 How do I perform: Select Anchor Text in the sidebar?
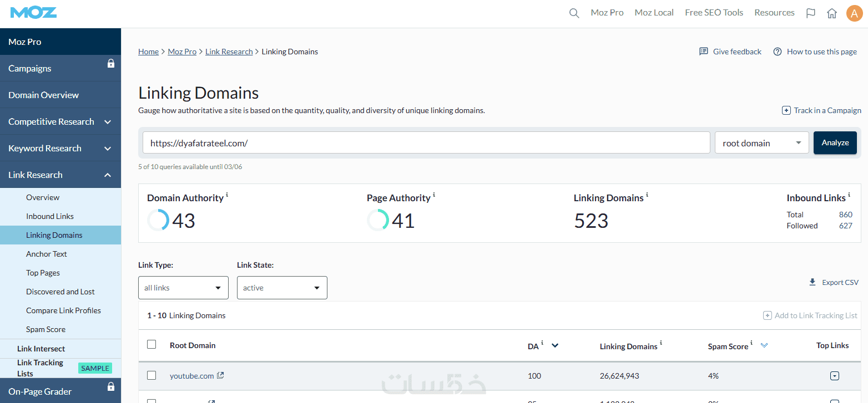(47, 254)
